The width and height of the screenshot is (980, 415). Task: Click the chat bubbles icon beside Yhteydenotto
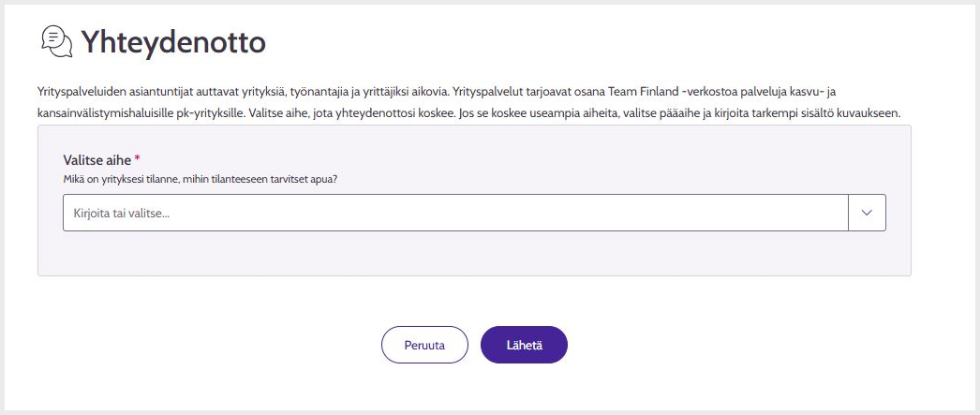(x=57, y=41)
